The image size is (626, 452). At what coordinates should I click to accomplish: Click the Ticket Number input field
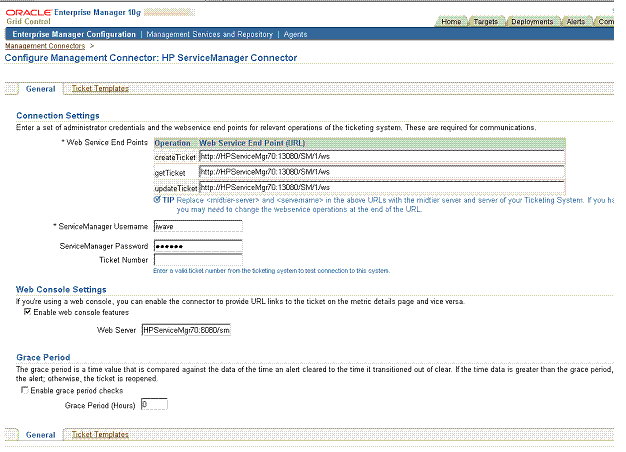198,260
